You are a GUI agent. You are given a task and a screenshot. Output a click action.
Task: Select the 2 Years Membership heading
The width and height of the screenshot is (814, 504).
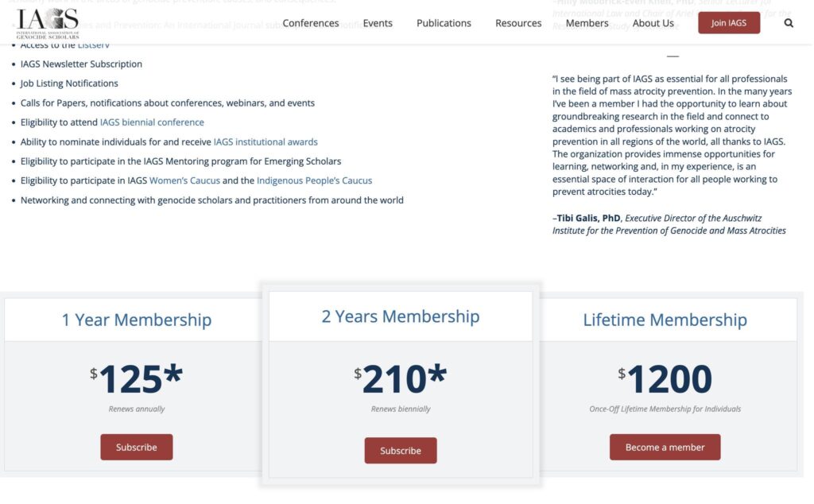(401, 316)
